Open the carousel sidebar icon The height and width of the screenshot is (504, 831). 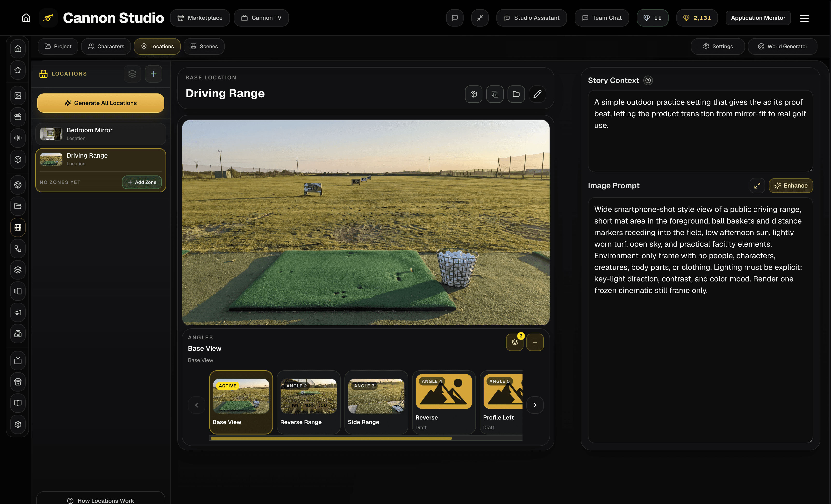[18, 291]
